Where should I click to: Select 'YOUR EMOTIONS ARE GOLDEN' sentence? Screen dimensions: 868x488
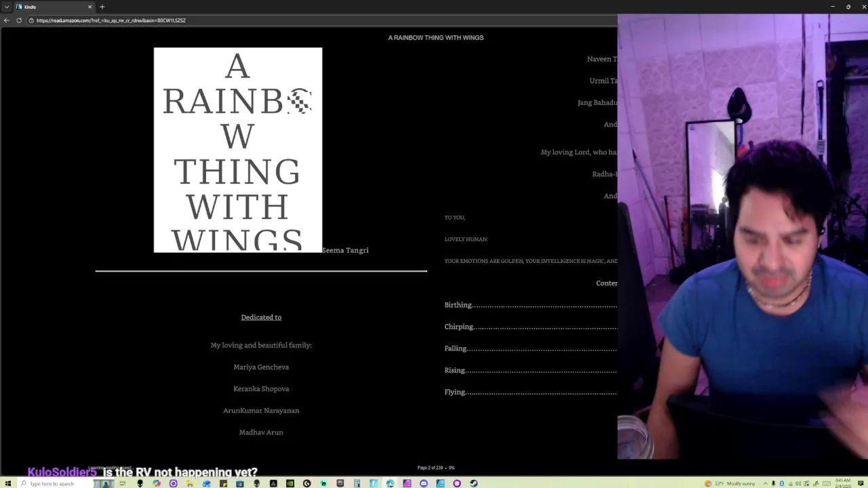[x=530, y=261]
